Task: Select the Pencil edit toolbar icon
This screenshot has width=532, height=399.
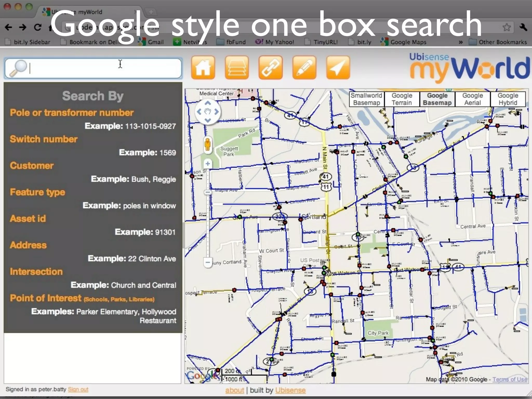Action: (x=304, y=68)
